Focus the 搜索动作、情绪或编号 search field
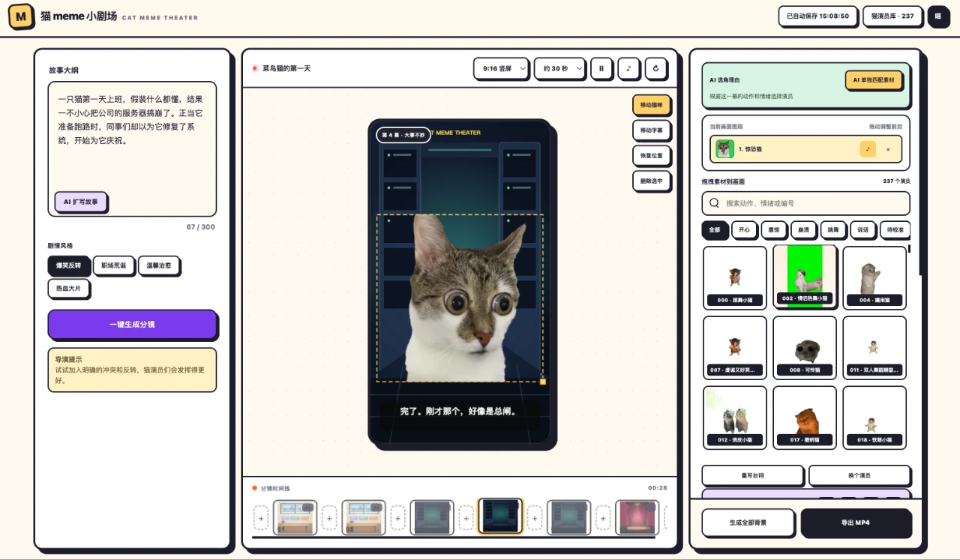 [x=805, y=203]
